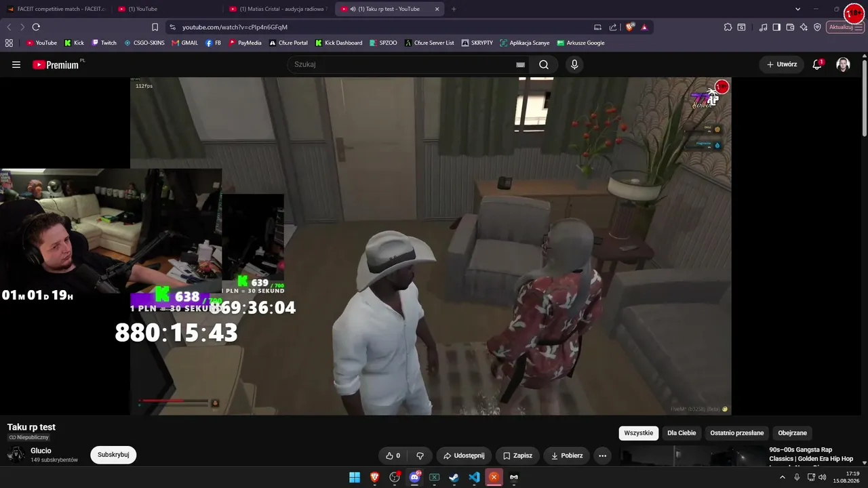Select the Obejrzane filter chip
This screenshot has height=488, width=868.
793,433
